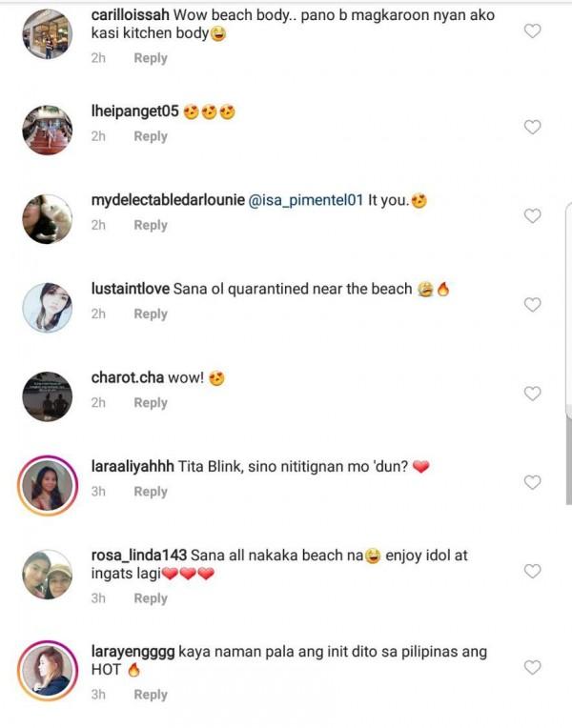Like rosa_linda143's beach comment
Viewport: 572px width, 728px height.
point(533,572)
